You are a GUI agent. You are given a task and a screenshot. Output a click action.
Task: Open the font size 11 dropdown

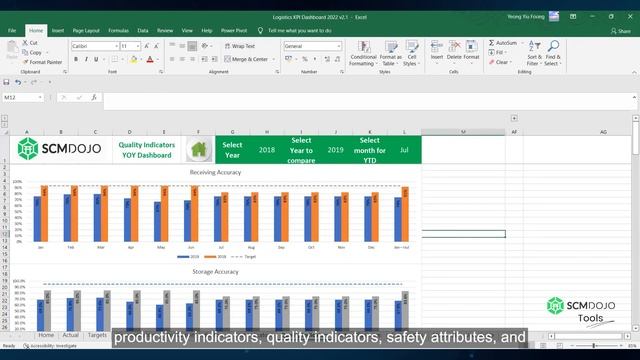138,46
